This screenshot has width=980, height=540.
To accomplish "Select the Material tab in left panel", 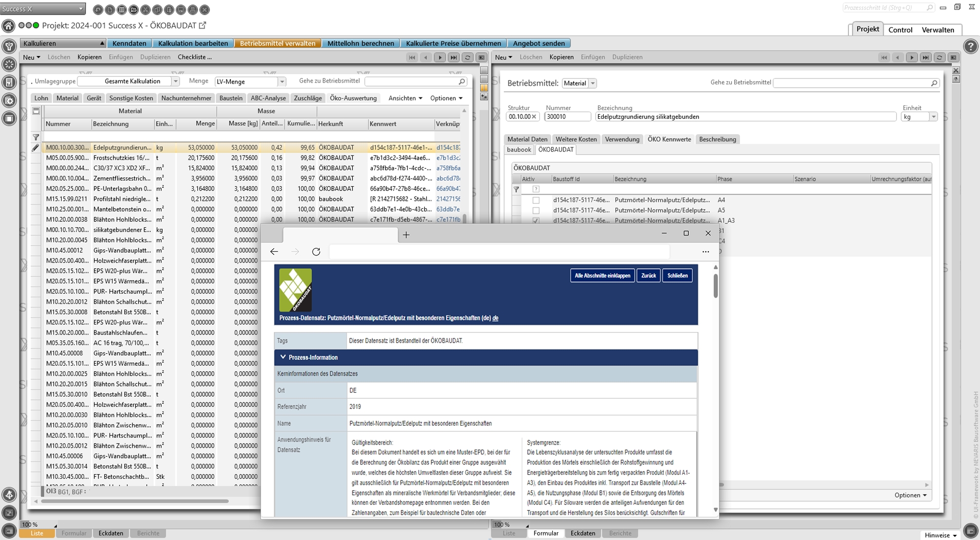I will (67, 98).
